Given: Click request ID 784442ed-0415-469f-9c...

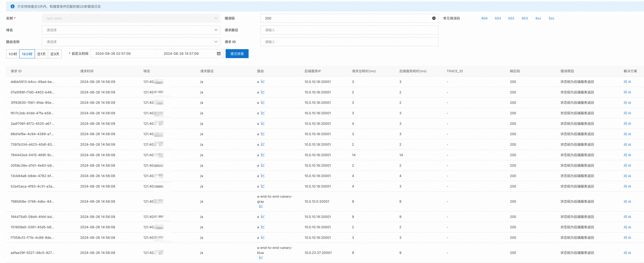Looking at the screenshot, I should [32, 155].
